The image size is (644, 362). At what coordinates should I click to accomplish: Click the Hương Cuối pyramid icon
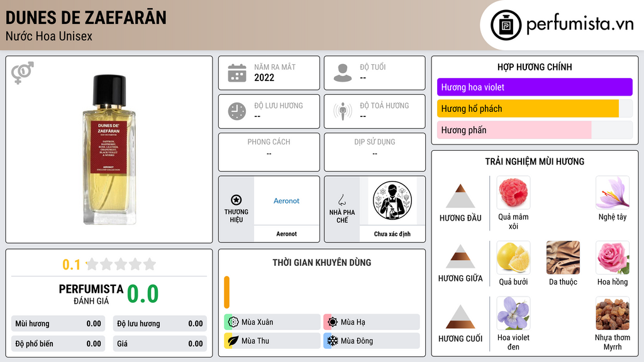(x=460, y=317)
